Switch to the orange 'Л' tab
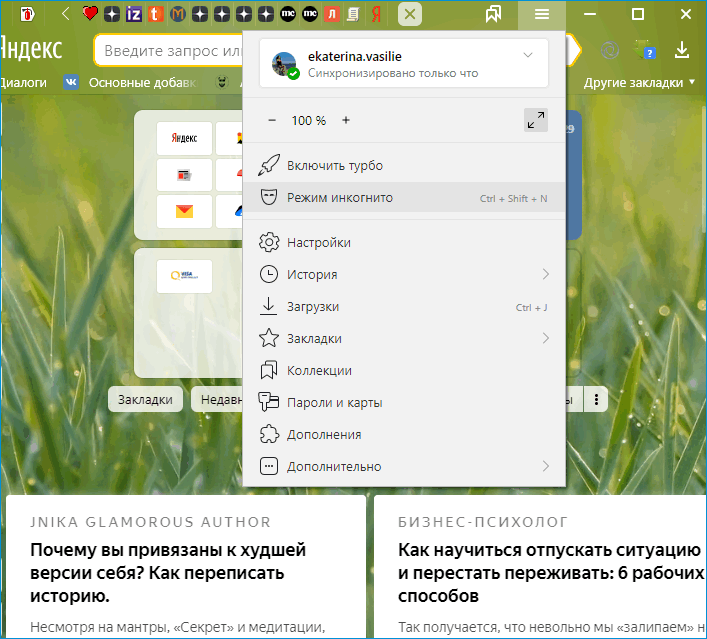The image size is (707, 639). [x=332, y=14]
